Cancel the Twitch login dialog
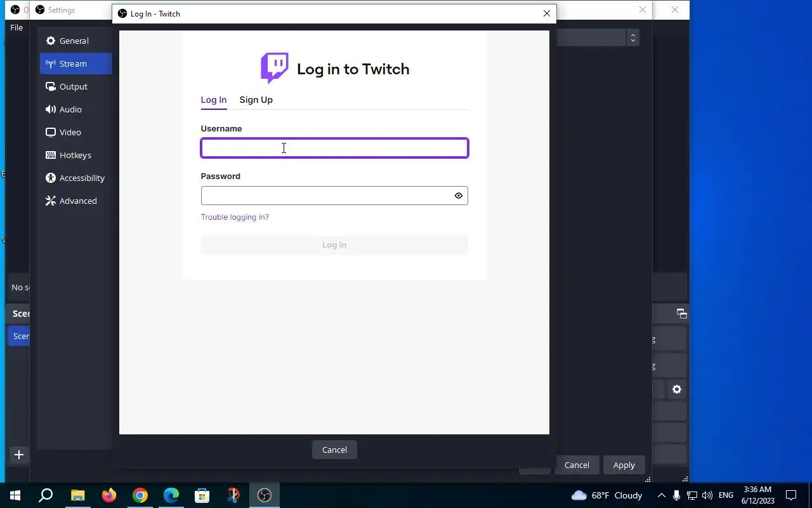The image size is (812, 508). [334, 450]
